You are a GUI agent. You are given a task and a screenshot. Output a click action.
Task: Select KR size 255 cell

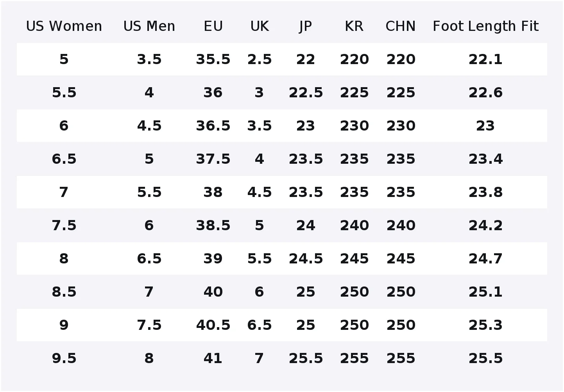(354, 358)
